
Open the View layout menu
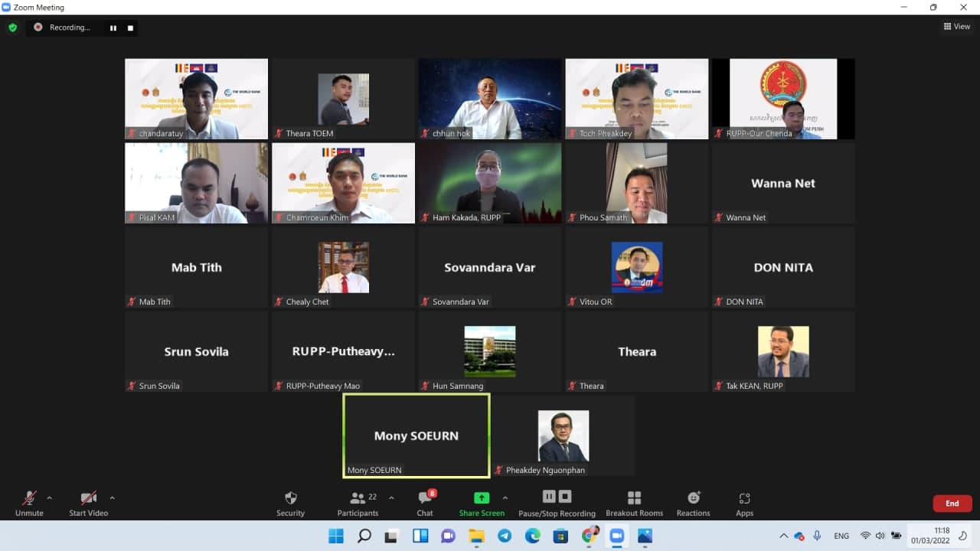957,27
